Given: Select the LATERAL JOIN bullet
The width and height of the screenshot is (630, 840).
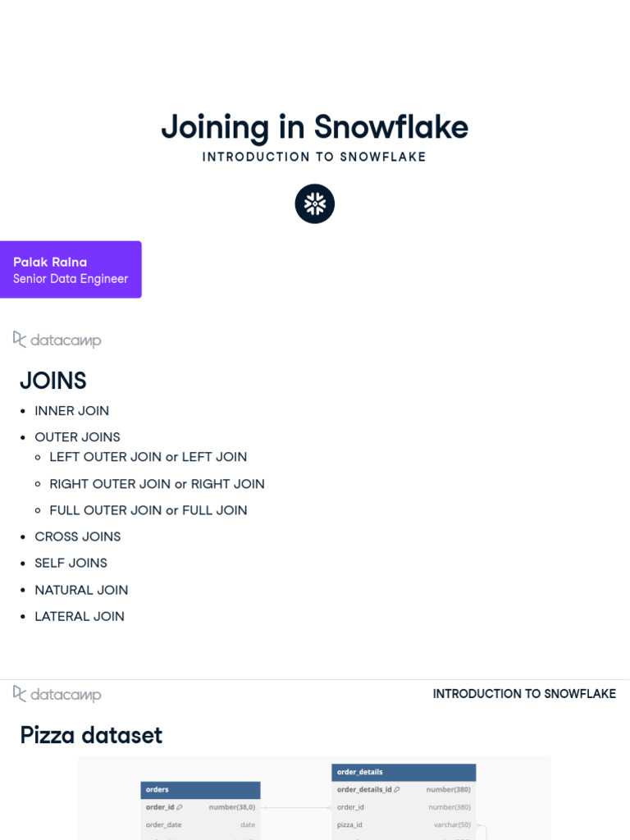Looking at the screenshot, I should tap(80, 616).
